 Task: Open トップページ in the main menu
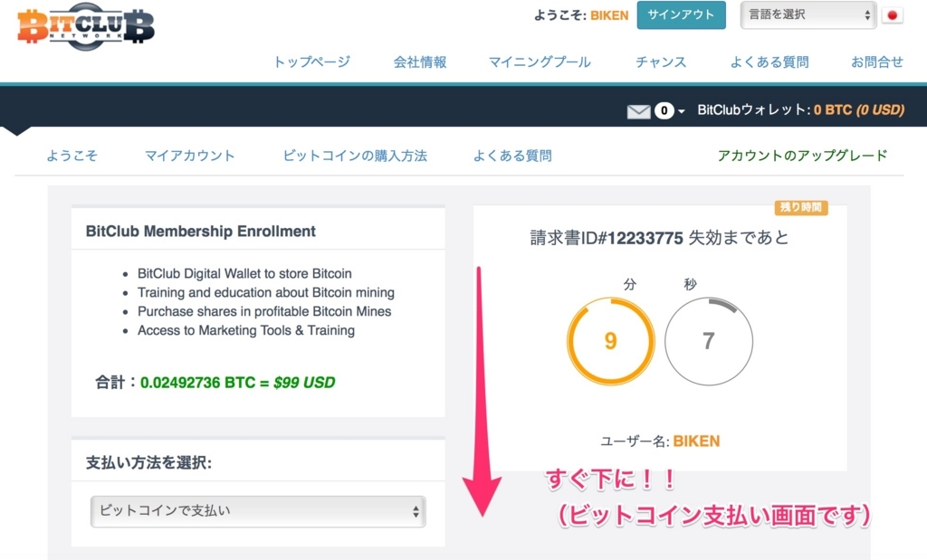point(311,62)
